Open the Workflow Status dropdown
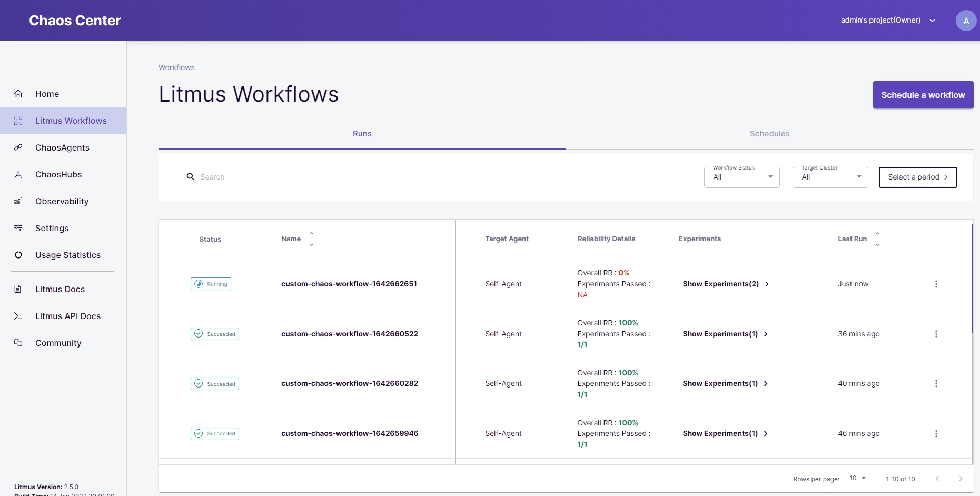The width and height of the screenshot is (980, 496). pyautogui.click(x=741, y=177)
